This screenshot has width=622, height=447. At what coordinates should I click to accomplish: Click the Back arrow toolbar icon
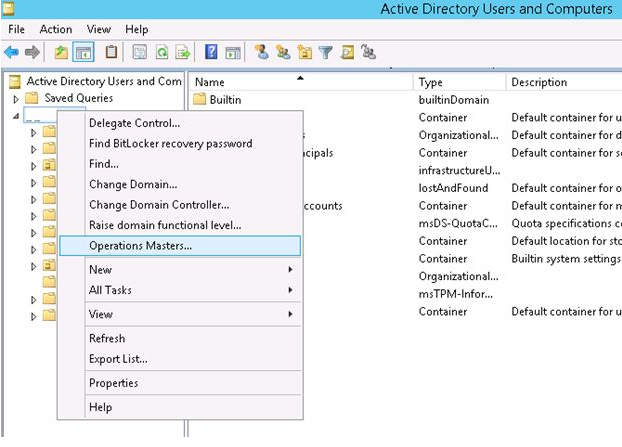(11, 52)
